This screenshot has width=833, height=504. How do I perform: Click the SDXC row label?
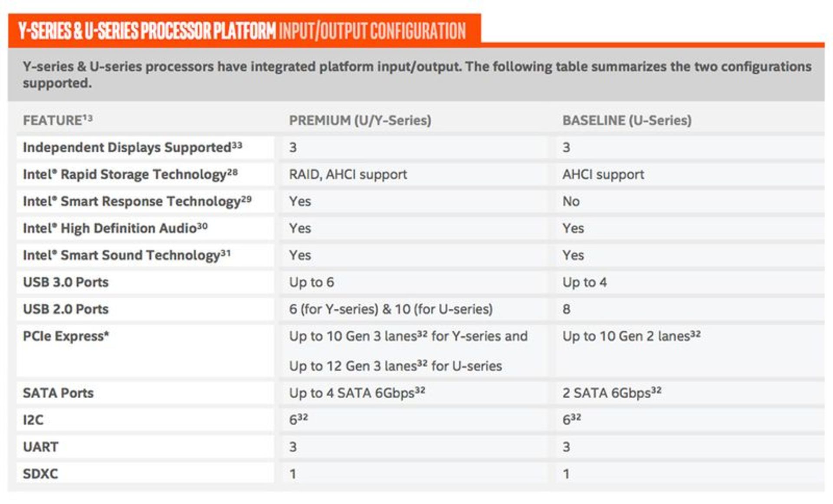(x=40, y=474)
